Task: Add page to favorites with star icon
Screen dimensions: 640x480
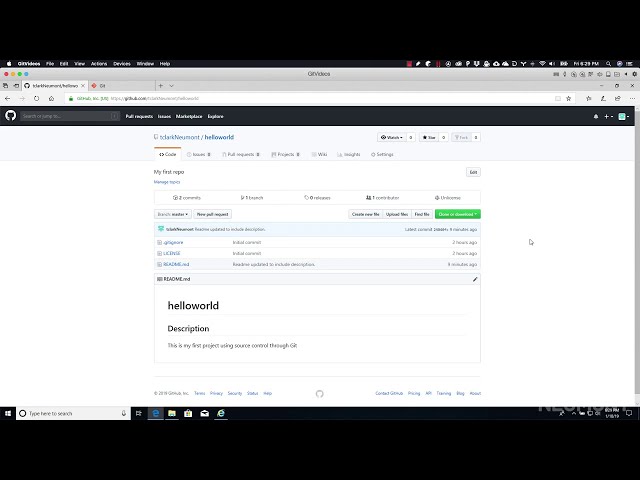Action: pyautogui.click(x=569, y=98)
